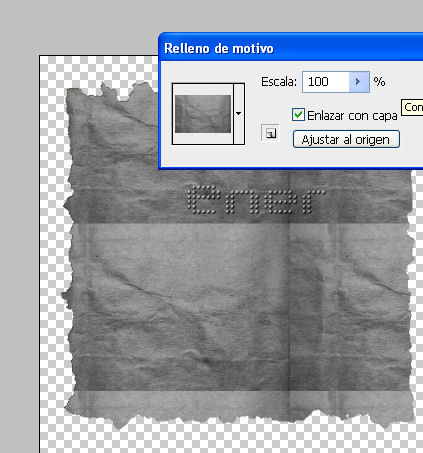
Task: Click the create new preset from pattern icon
Action: point(270,133)
